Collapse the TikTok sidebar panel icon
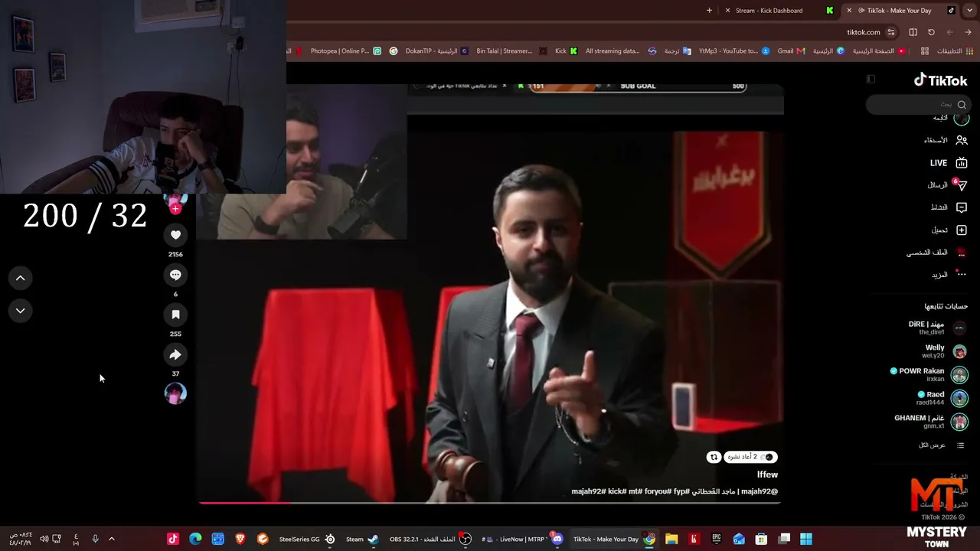The image size is (980, 551). tap(871, 79)
